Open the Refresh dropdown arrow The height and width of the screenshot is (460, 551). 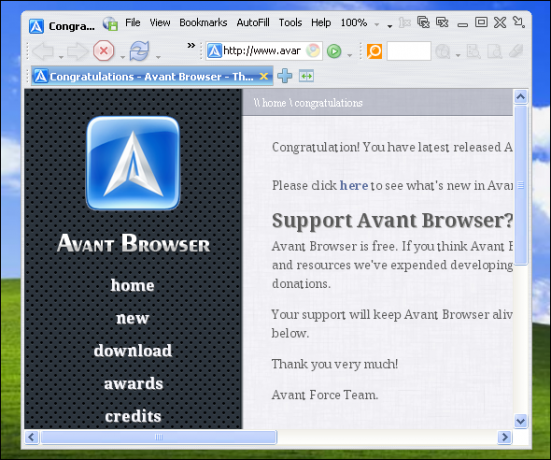158,57
